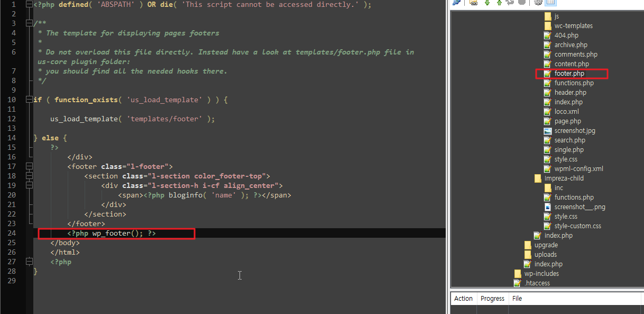Click the file icon beside .htaccess
Screen dimensions: 644x314
[518, 283]
